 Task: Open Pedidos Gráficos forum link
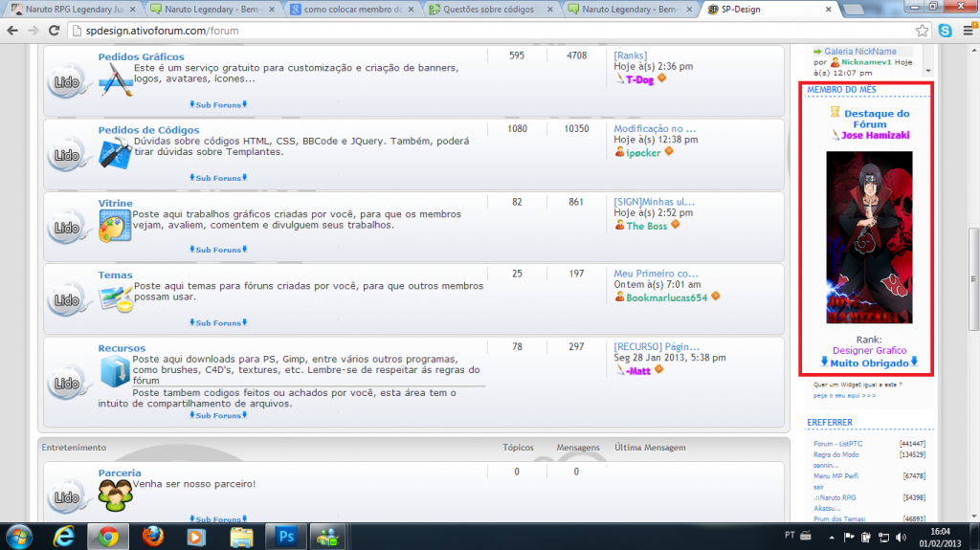coord(142,56)
